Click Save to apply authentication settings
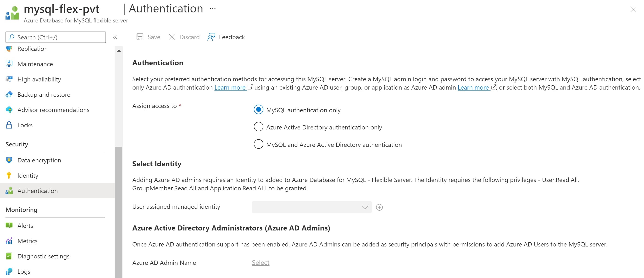The image size is (644, 278). tap(149, 37)
